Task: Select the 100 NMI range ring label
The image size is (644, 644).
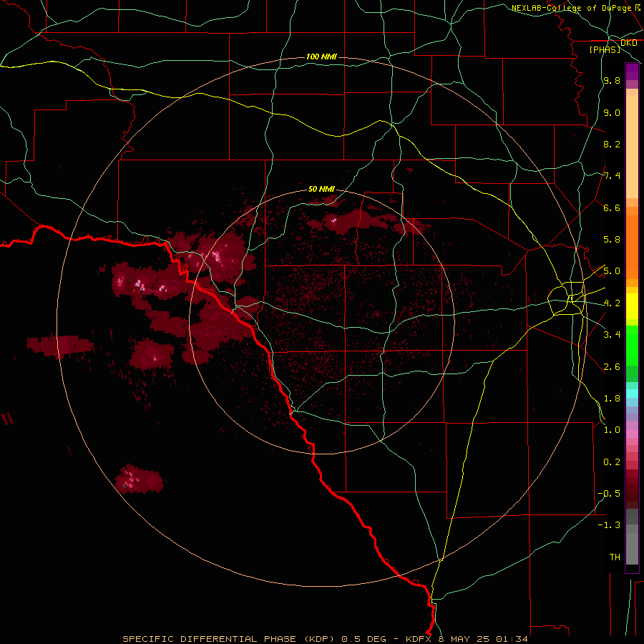Action: coord(321,57)
